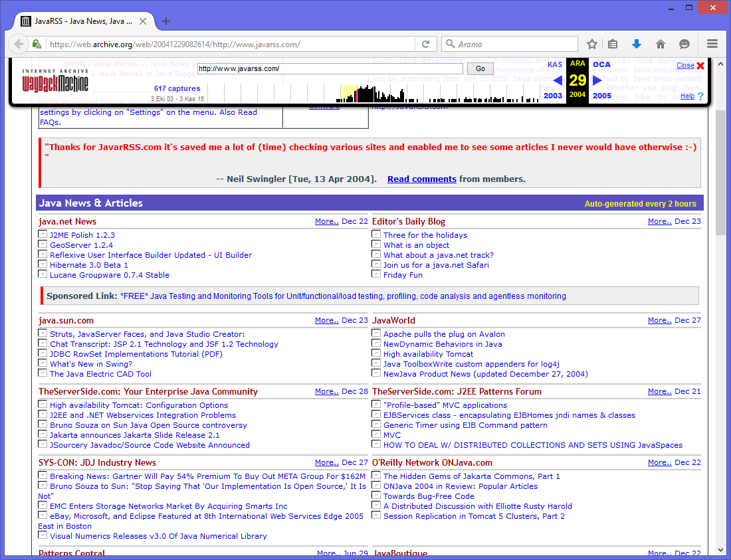Open the sponsored Java Testing Tools link

343,296
